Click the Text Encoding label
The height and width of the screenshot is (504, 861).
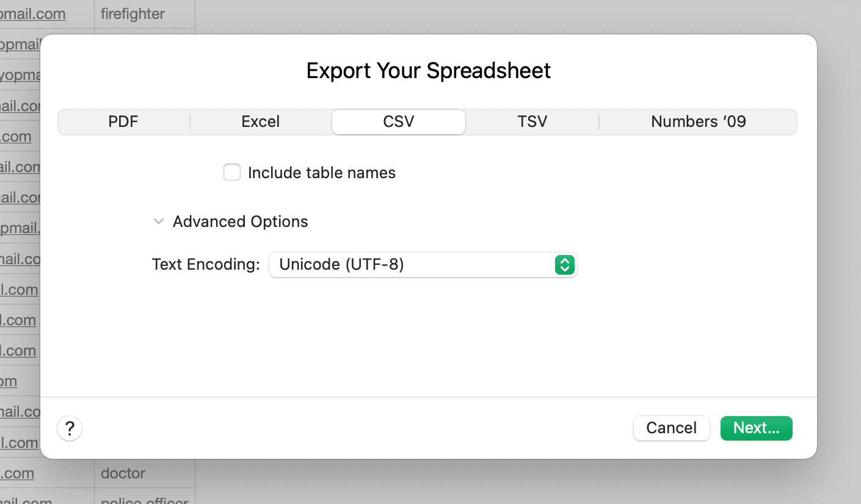205,264
